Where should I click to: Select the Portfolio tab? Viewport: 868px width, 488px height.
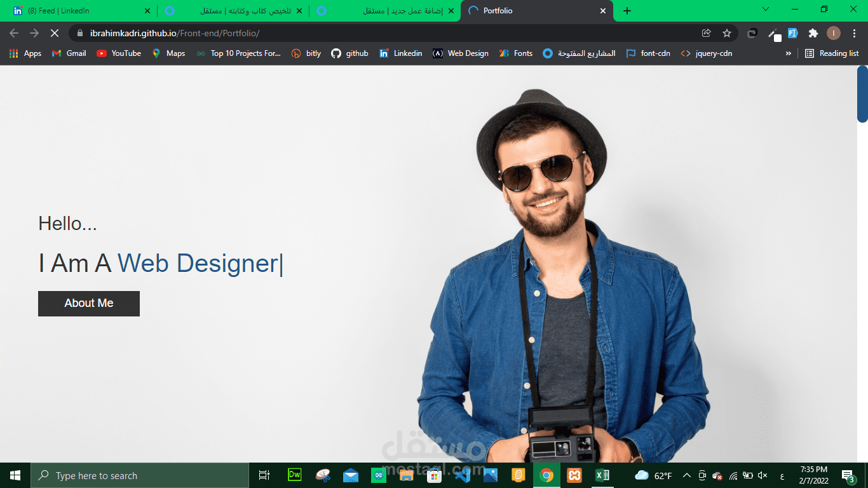pos(537,11)
